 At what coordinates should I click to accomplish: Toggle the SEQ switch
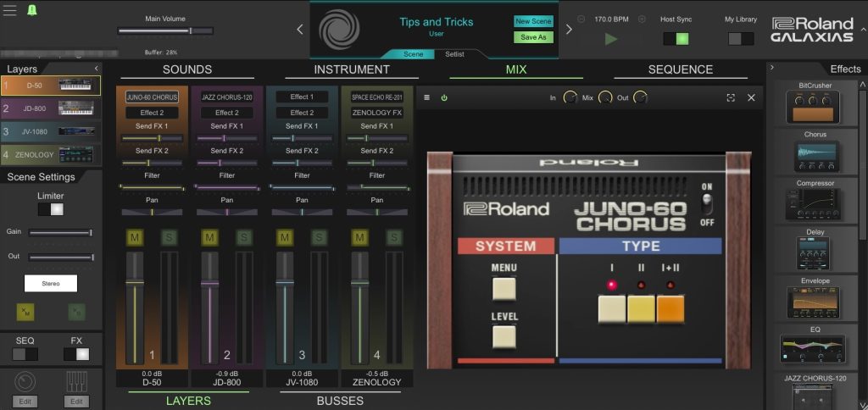[25, 354]
